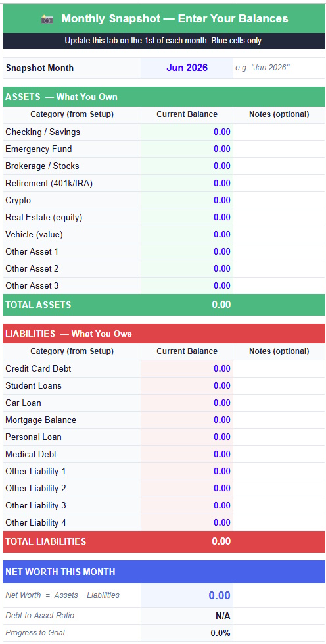This screenshot has height=644, width=326.
Task: Select the Notes cell for Personal Loan
Action: point(279,437)
